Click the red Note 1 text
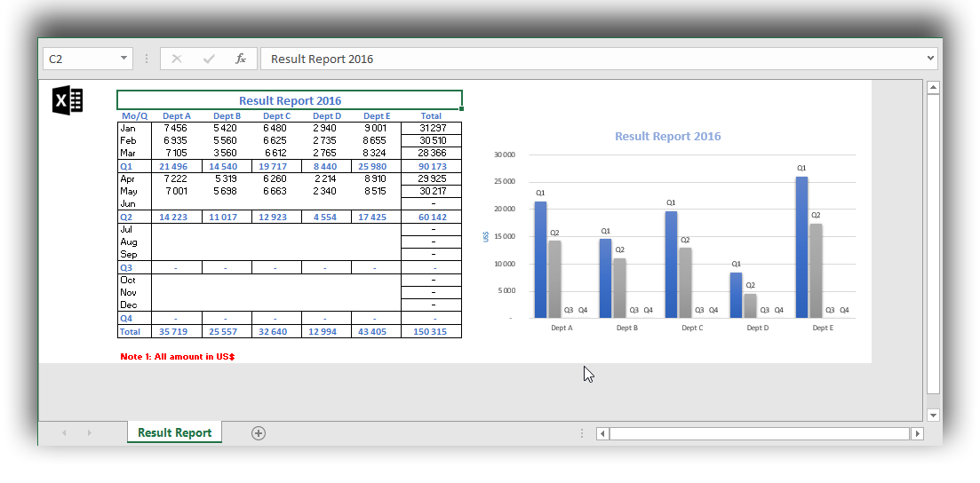Image resolution: width=980 pixels, height=483 pixels. pyautogui.click(x=178, y=357)
